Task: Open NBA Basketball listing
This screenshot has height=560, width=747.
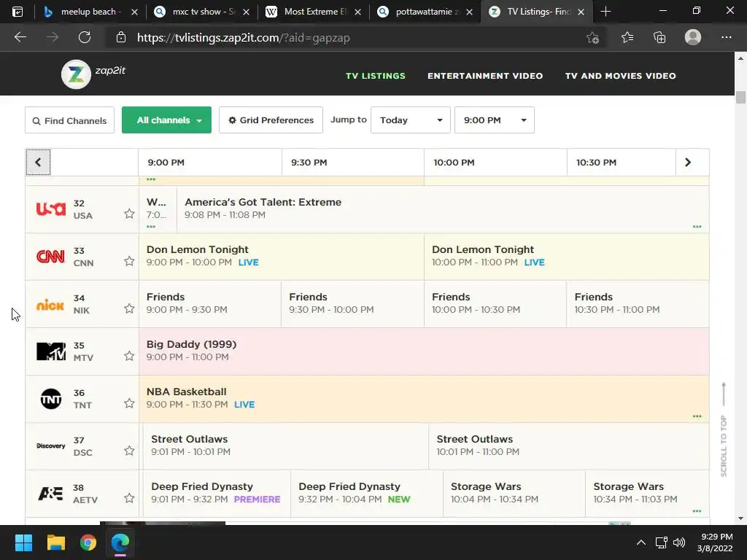Action: [x=424, y=399]
